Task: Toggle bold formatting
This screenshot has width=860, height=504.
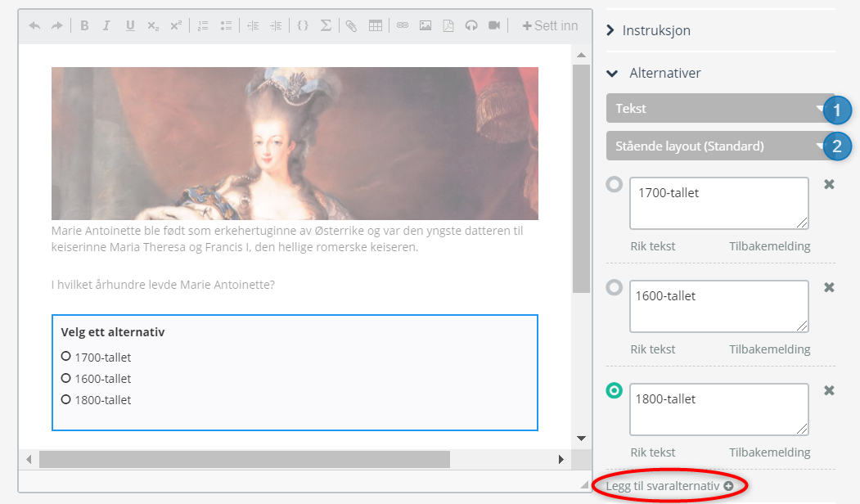Action: pyautogui.click(x=84, y=26)
